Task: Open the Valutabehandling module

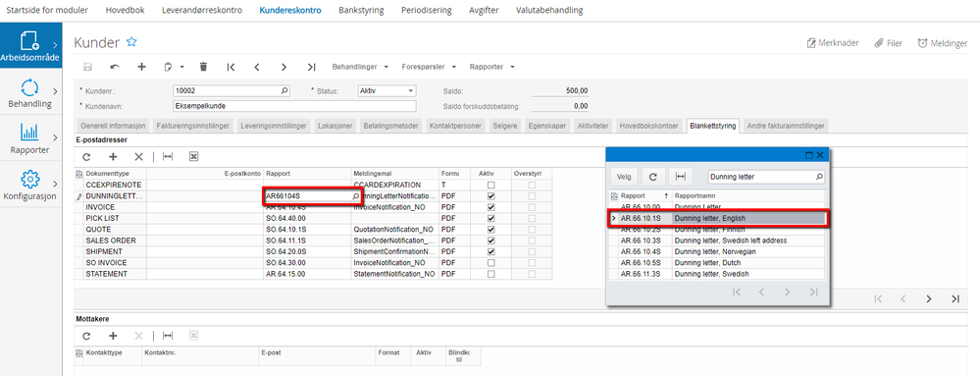Action: pos(549,10)
